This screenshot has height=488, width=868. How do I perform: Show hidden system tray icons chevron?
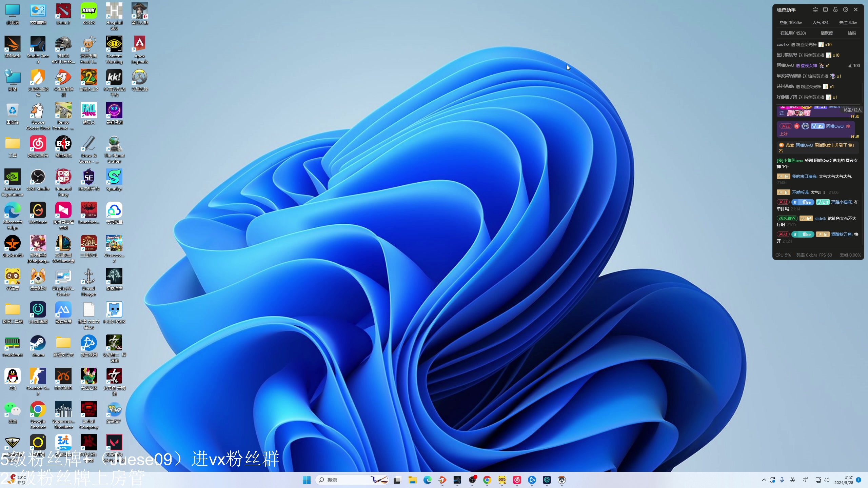coord(764,480)
